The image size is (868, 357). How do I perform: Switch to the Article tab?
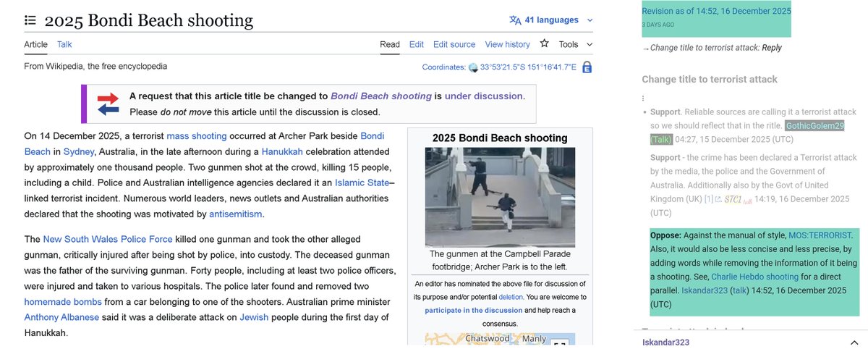click(35, 44)
